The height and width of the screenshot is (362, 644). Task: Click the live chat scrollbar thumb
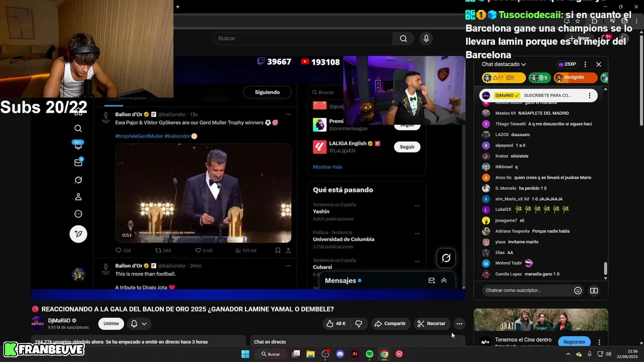tap(606, 269)
